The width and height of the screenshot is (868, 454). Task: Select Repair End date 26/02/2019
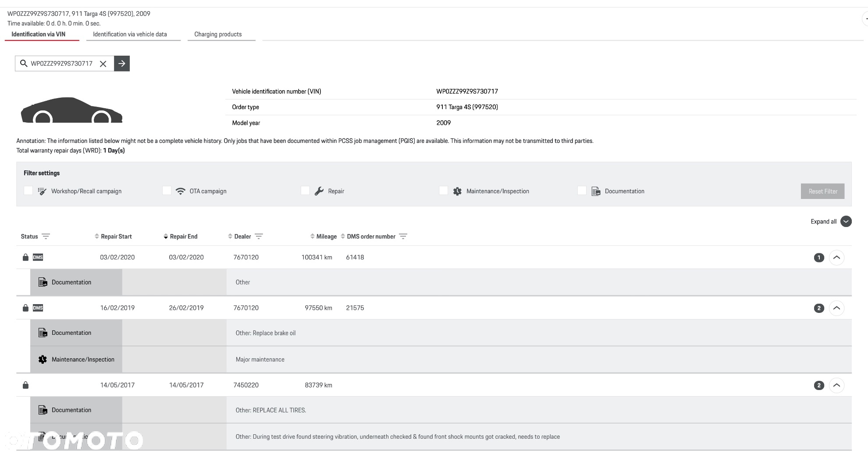pos(186,308)
